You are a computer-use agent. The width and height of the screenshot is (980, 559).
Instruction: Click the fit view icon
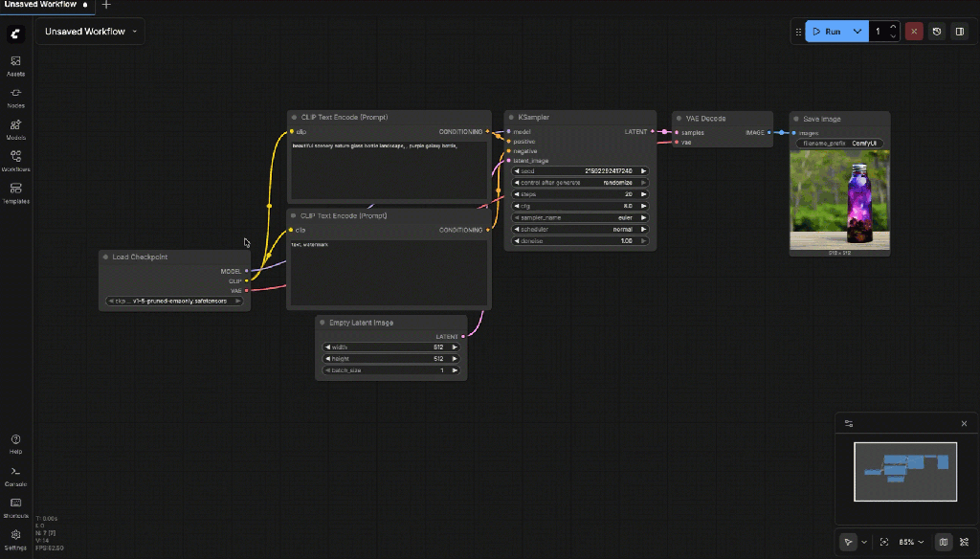tap(883, 542)
